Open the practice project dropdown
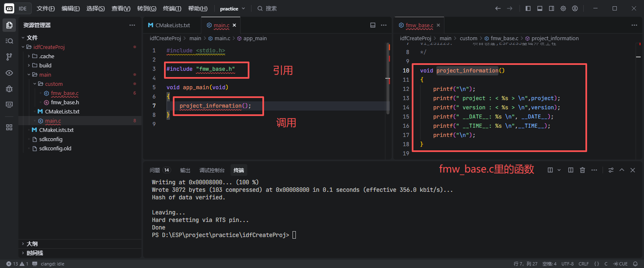 pyautogui.click(x=233, y=8)
